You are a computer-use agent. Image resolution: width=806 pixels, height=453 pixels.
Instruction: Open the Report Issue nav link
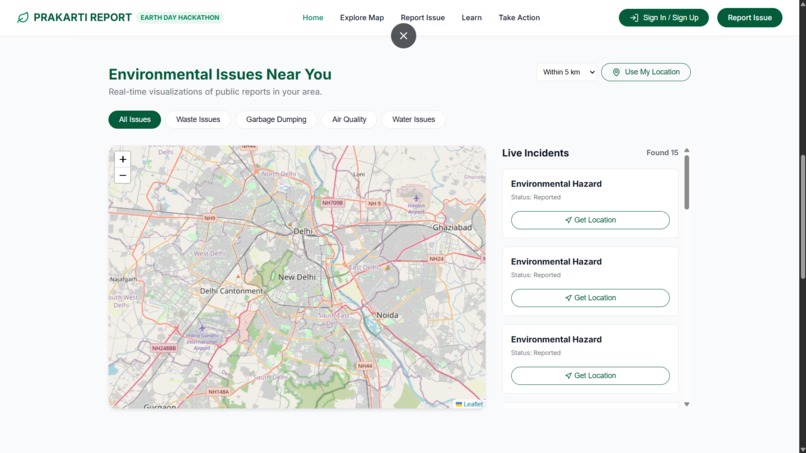423,17
